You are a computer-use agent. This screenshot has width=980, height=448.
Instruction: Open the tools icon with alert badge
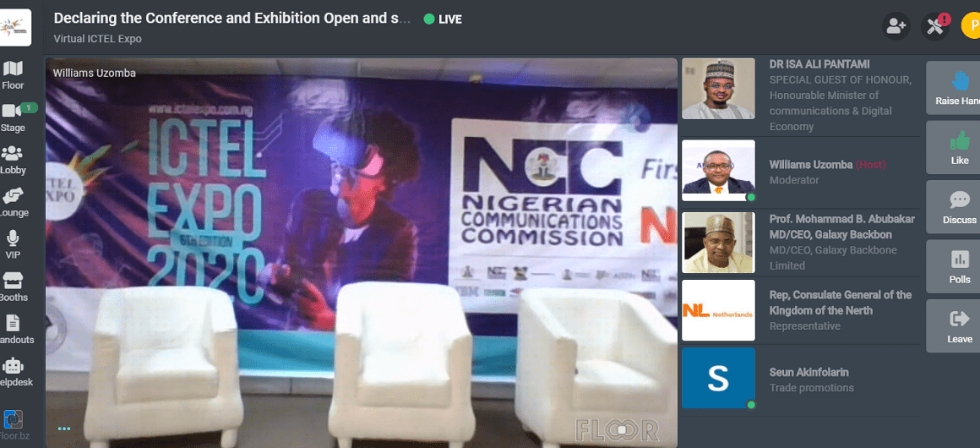(x=934, y=26)
